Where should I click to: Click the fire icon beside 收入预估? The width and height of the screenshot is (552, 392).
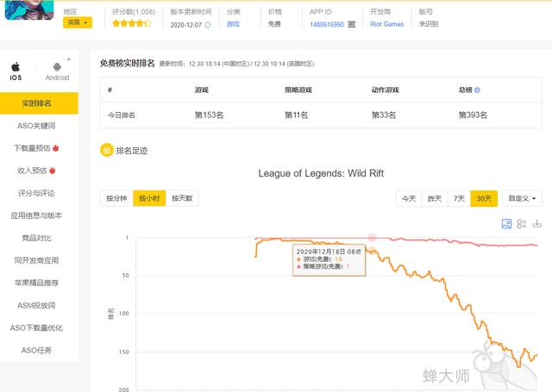(x=53, y=171)
